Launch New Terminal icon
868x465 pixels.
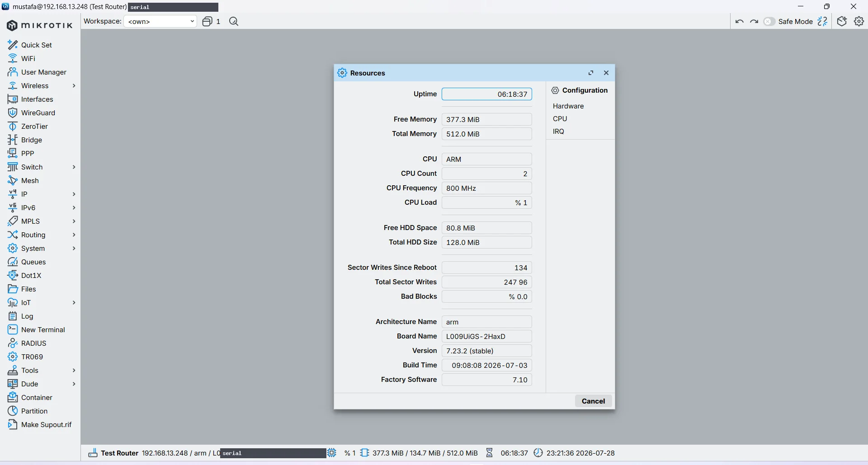point(13,329)
